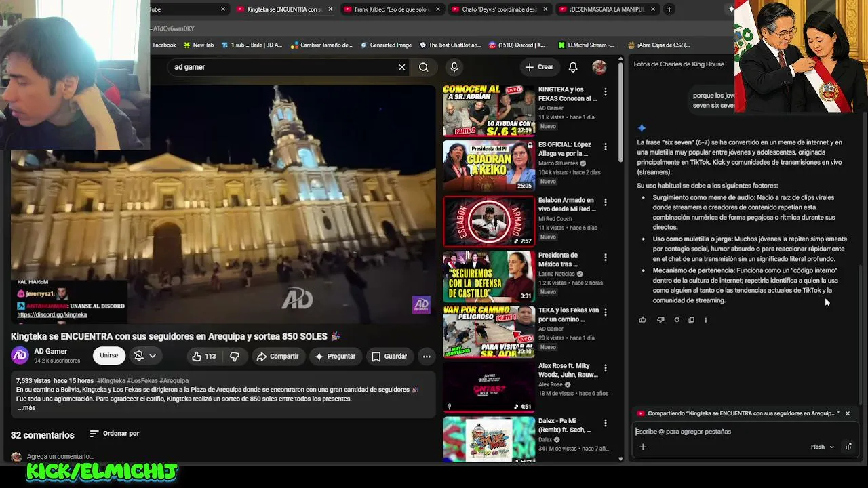This screenshot has width=868, height=488.
Task: Click the YouTube search magnifier button
Action: tap(423, 67)
